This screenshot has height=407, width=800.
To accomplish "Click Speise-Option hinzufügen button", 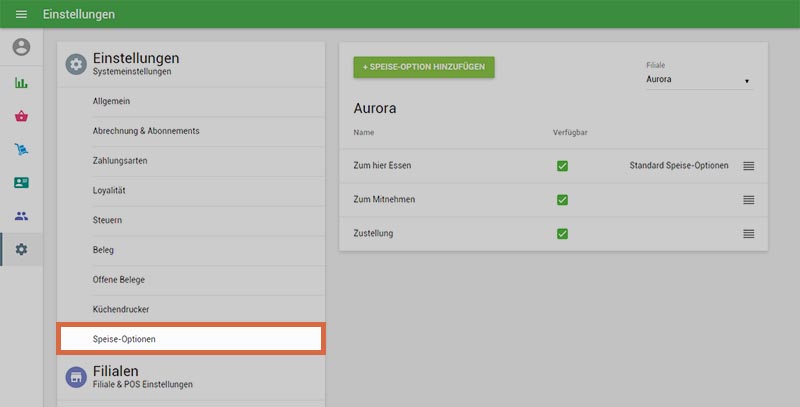I will click(424, 67).
